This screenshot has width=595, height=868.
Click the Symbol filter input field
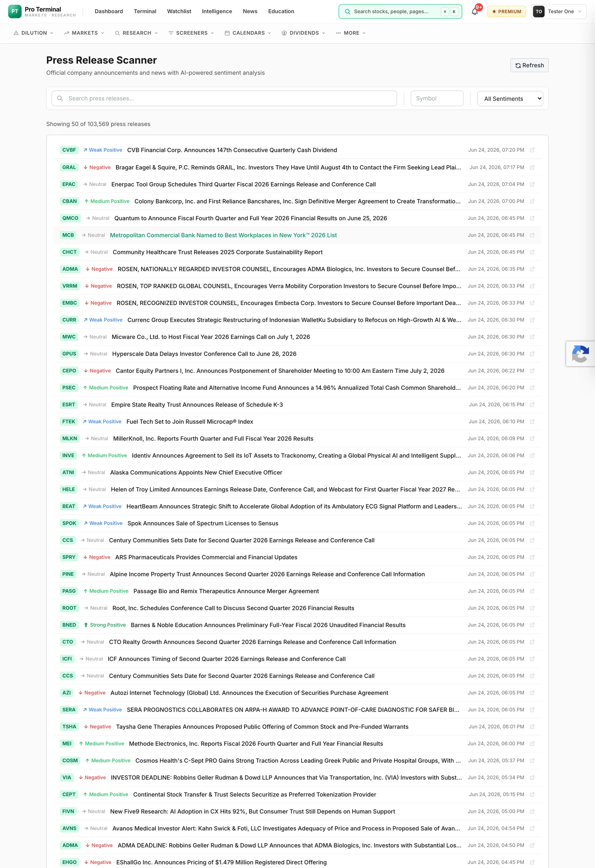click(437, 99)
